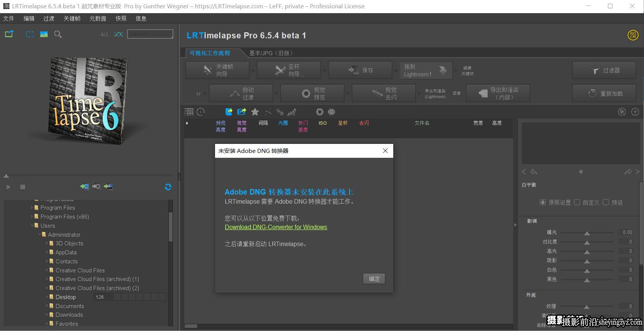Image resolution: width=644 pixels, height=331 pixels.
Task: Switch to 可视化工作流程 tab
Action: tap(210, 53)
